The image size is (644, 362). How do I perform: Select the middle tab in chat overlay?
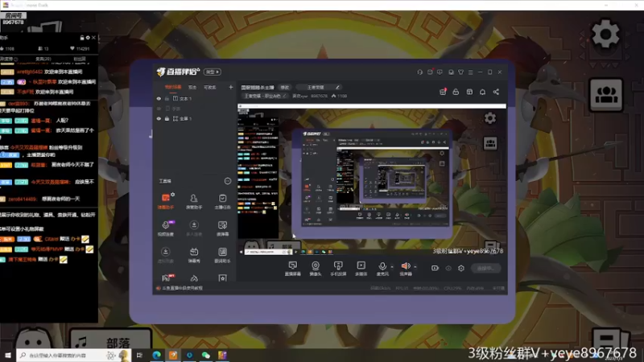pyautogui.click(x=43, y=59)
